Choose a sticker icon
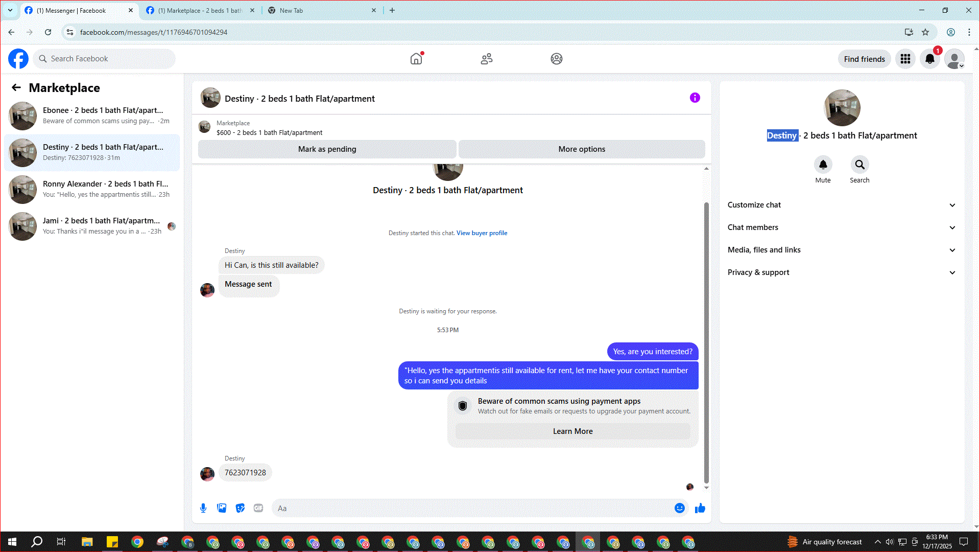Screen dimensions: 980x552 pyautogui.click(x=240, y=508)
